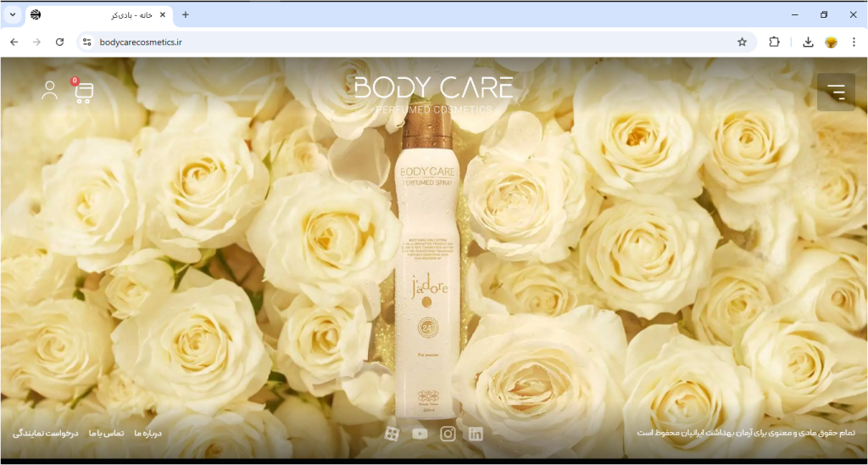Viewport: 868px width, 465px height.
Task: Open the Aparat social icon
Action: coord(392,434)
